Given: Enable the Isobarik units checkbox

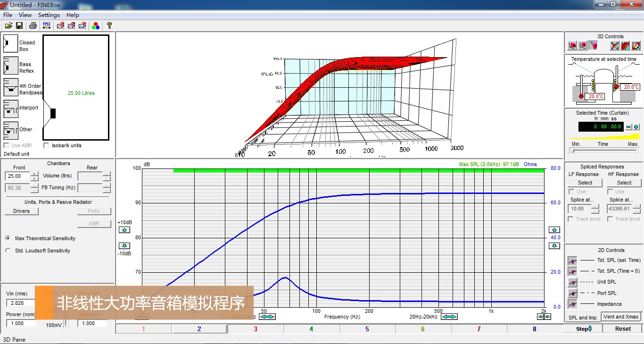Looking at the screenshot, I should [x=46, y=145].
